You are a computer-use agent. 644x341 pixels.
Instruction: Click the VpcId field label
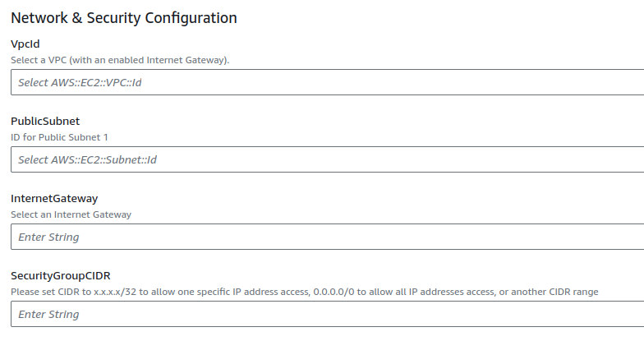(x=25, y=44)
